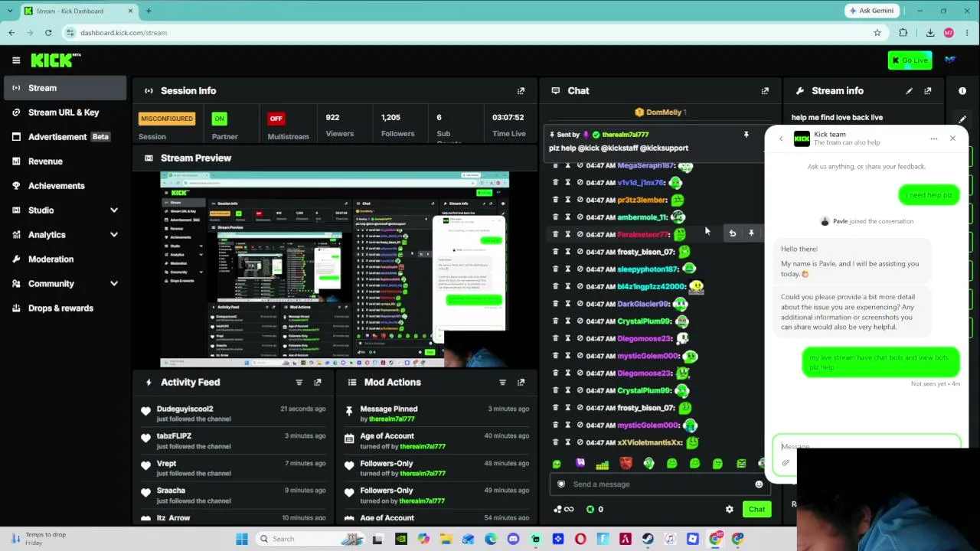980x551 pixels.
Task: Open the Windows Start menu
Action: point(242,539)
